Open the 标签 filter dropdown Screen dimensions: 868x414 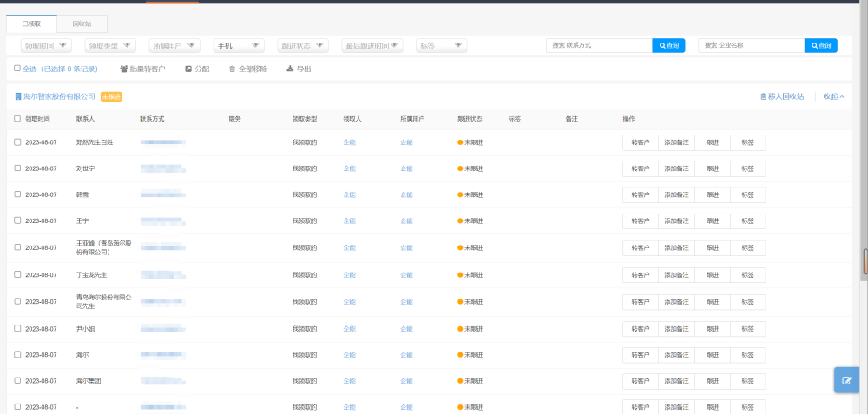pos(441,45)
